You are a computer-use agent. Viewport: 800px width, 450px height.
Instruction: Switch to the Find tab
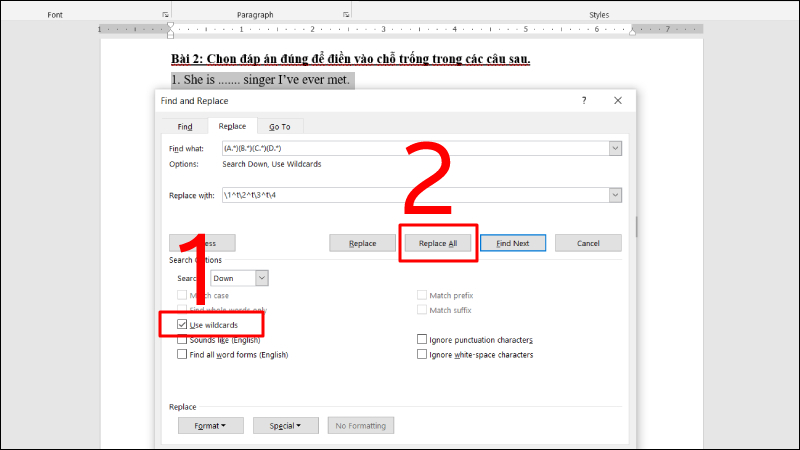185,127
